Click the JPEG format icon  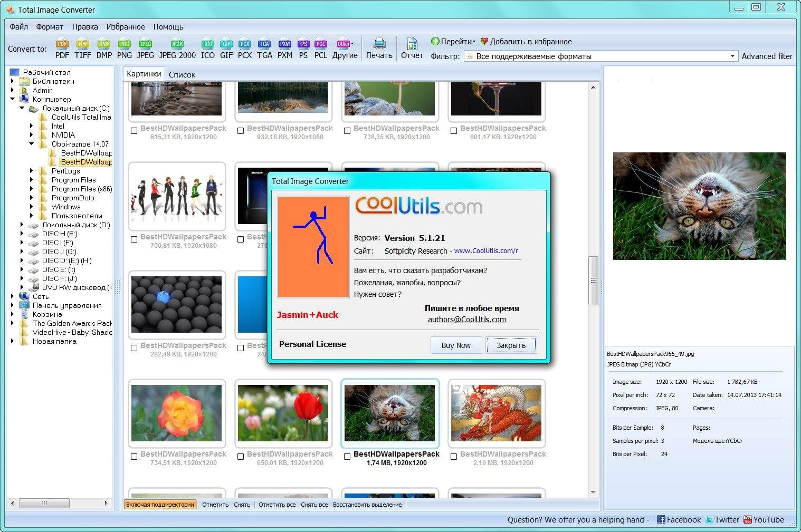(146, 44)
